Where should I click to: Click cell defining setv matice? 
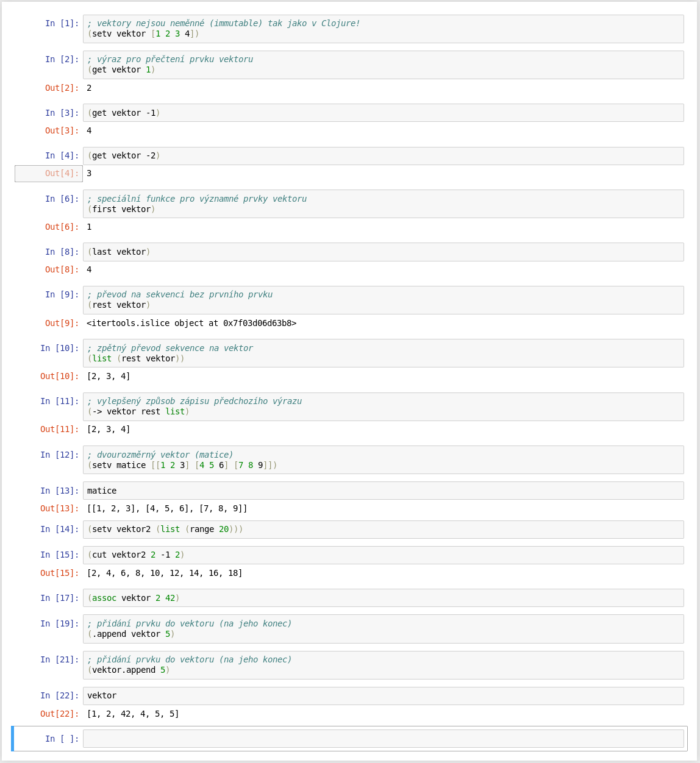tap(383, 460)
